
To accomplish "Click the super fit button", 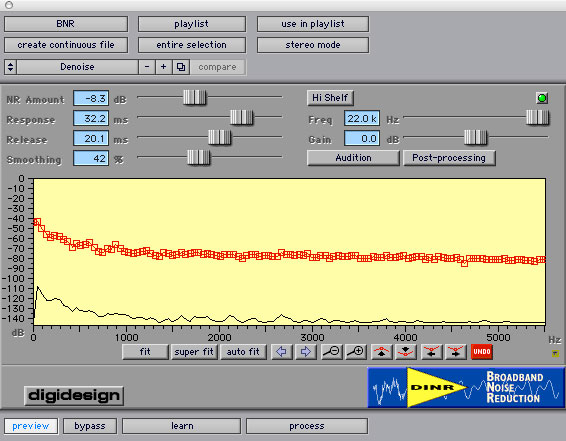I will coord(194,352).
